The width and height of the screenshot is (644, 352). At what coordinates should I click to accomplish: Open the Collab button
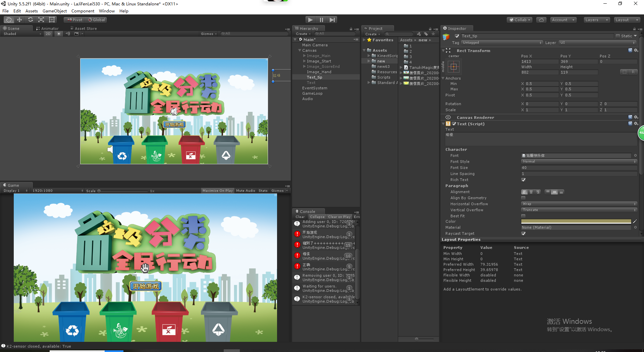click(x=520, y=20)
